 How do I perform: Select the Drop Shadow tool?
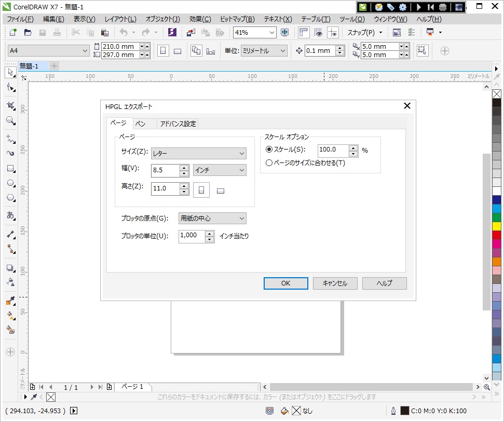[x=10, y=268]
